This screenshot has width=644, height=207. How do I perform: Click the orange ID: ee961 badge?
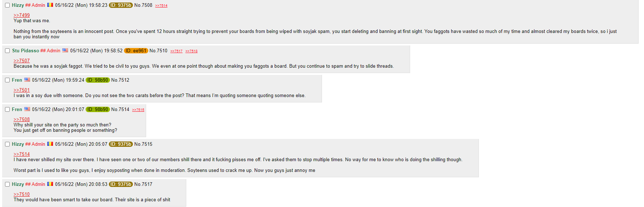(136, 50)
